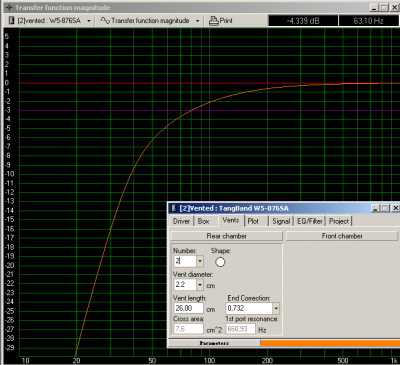This screenshot has width=400, height=365.
Task: Open the EQ/Filter tab
Action: (310, 221)
